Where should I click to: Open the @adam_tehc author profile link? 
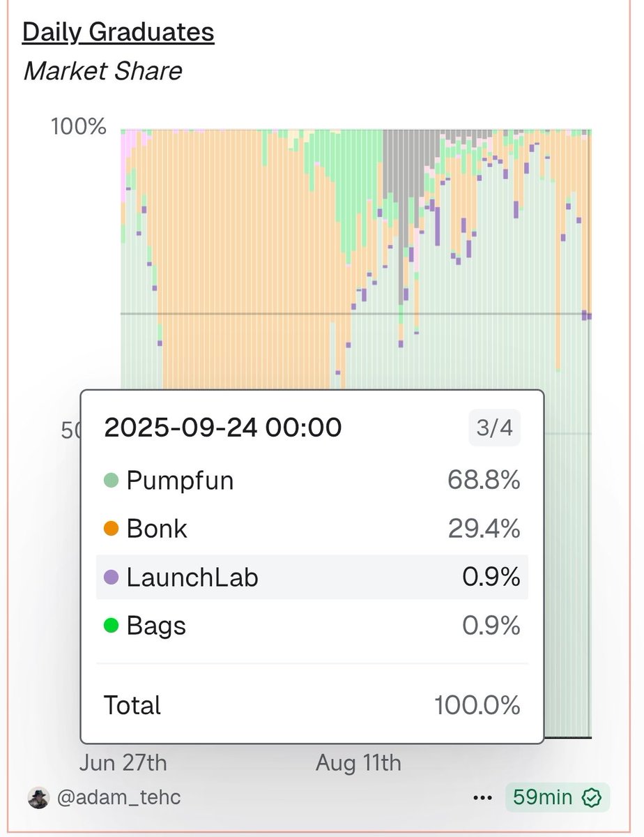(x=118, y=797)
